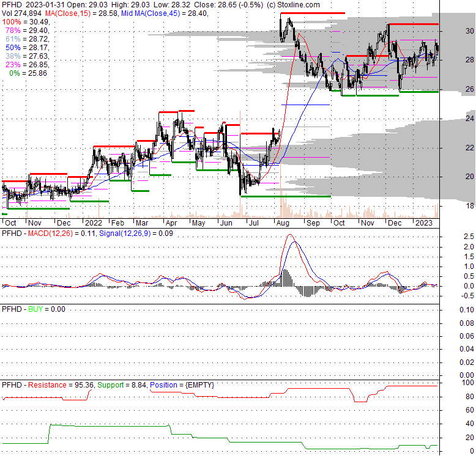The image size is (476, 456).
Task: Click the Mid MA(Close,45) = 28.40 label
Action: [x=165, y=13]
